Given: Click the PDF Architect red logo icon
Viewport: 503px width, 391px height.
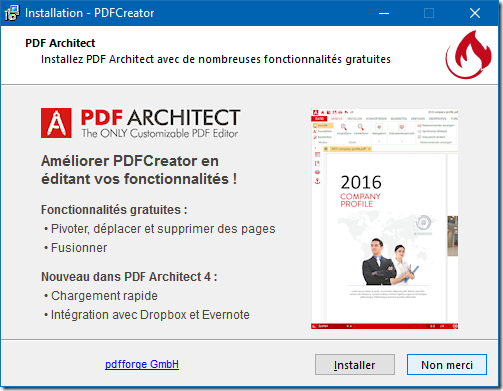Looking at the screenshot, I should (56, 123).
